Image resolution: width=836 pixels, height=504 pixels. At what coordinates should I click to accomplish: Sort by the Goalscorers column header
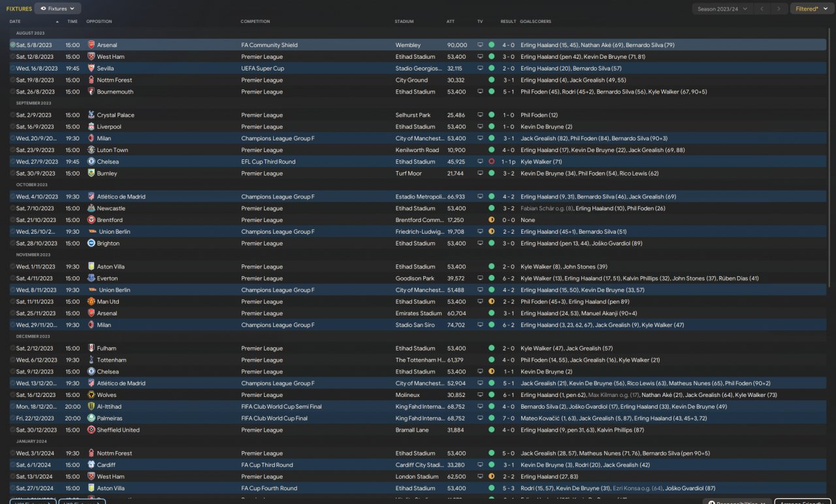(536, 22)
